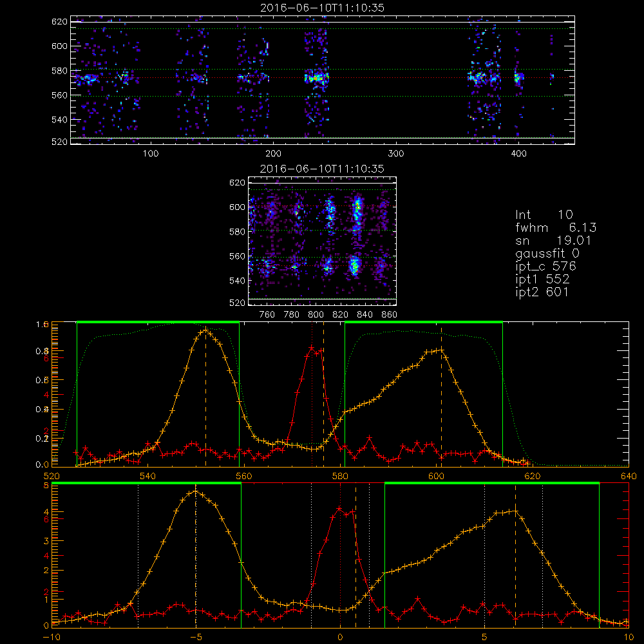Click the red peak at 0 in bottom plot
Viewport: 644px width, 644px height.
pos(339,509)
